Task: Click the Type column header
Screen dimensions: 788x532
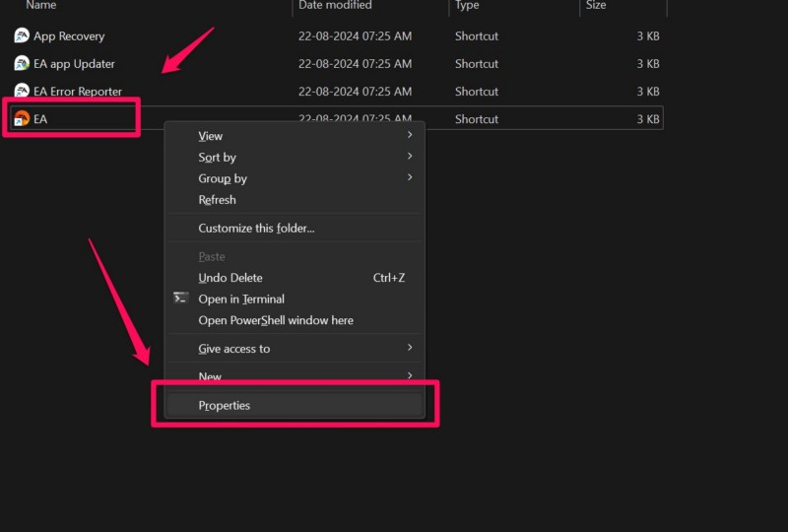Action: pos(467,6)
